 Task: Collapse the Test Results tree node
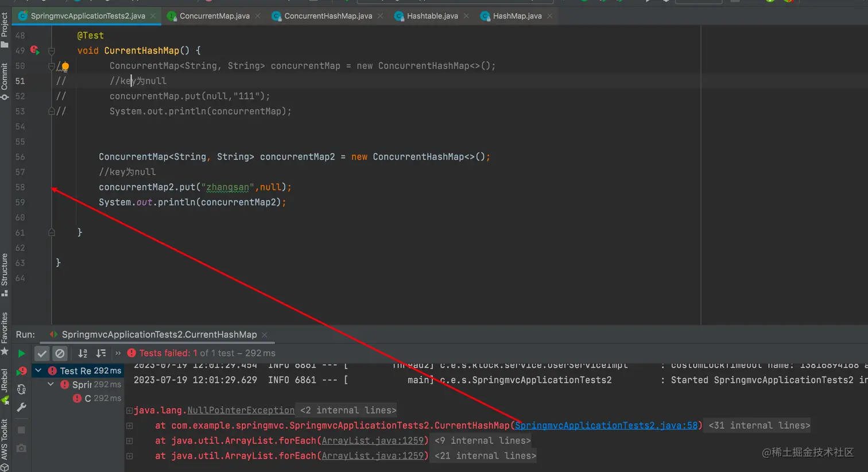pos(38,370)
